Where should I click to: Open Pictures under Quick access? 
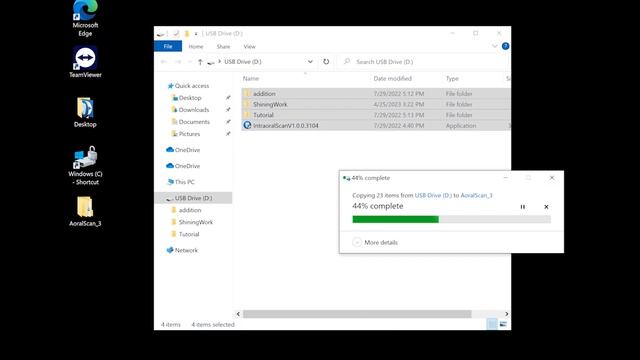click(x=189, y=134)
